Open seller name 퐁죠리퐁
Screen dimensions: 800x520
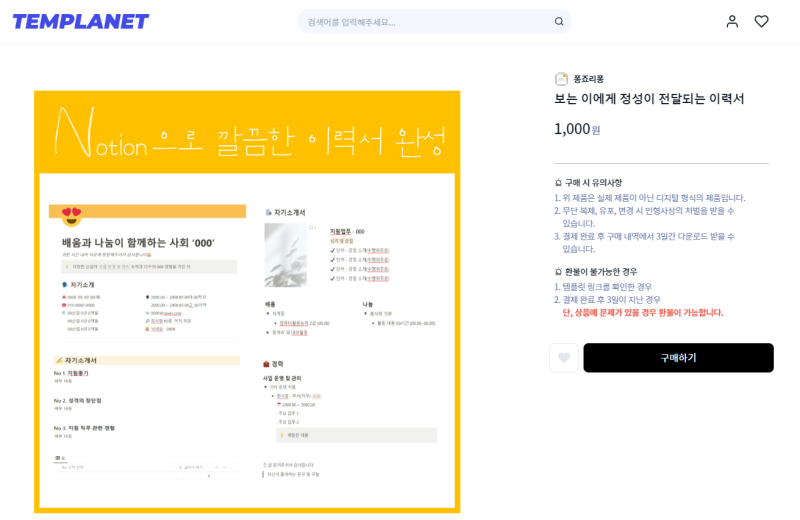(x=589, y=79)
